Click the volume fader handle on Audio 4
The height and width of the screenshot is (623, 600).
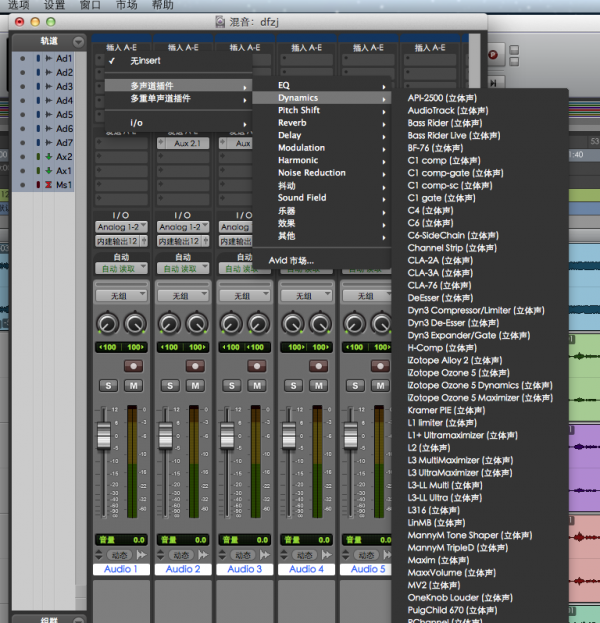[289, 435]
